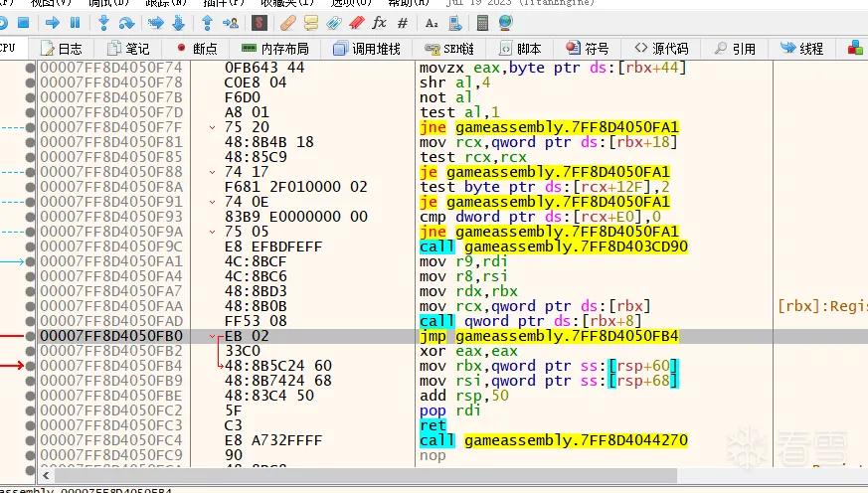Open the Patches bandage icon
The image size is (868, 493).
[x=288, y=23]
